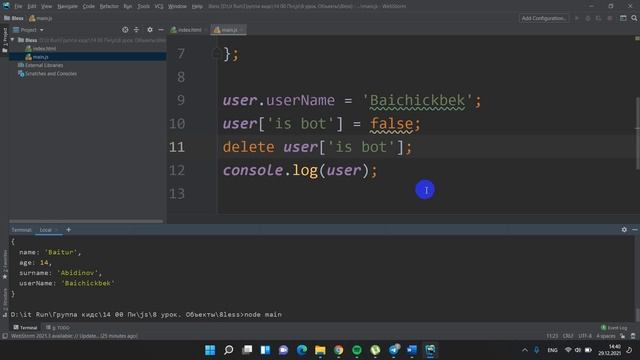Viewport: 640px width, 360px height.
Task: Open the File menu
Action: pyautogui.click(x=18, y=7)
